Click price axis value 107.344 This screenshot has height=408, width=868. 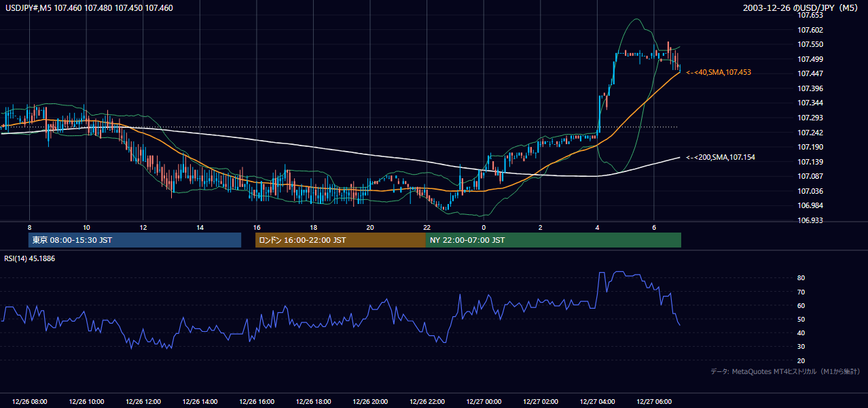tap(810, 103)
